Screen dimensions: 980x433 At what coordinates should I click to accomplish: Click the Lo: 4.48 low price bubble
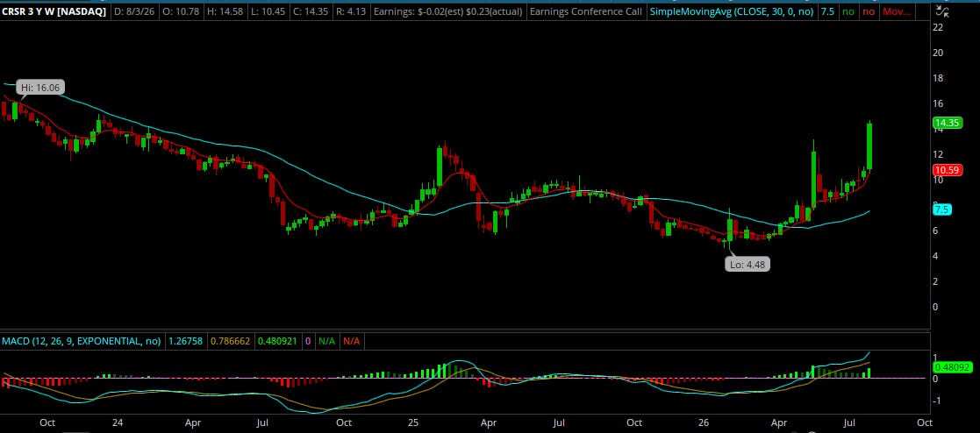[748, 265]
